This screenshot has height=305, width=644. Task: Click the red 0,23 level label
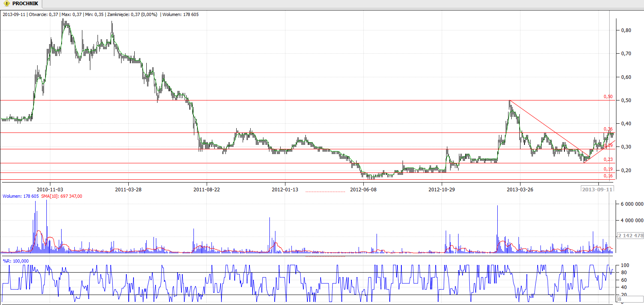pos(608,159)
